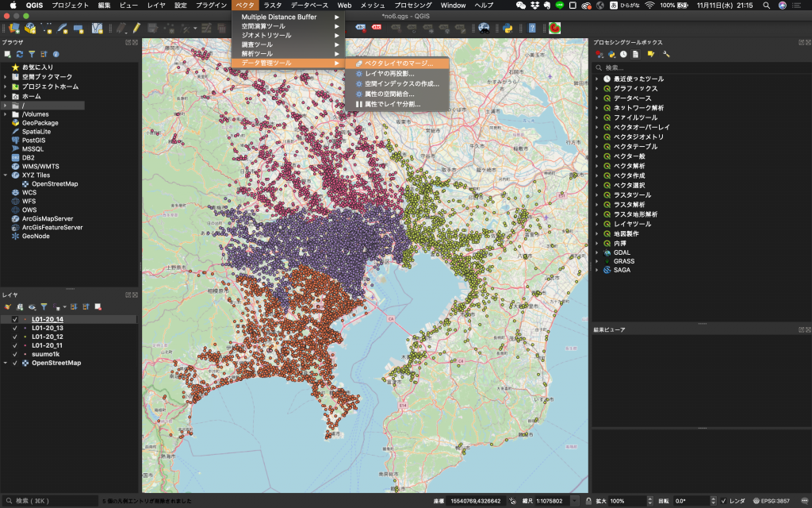Viewport: 812px width, 508px height.
Task: Click the new shapefile layer toolbar icon
Action: pyautogui.click(x=47, y=28)
